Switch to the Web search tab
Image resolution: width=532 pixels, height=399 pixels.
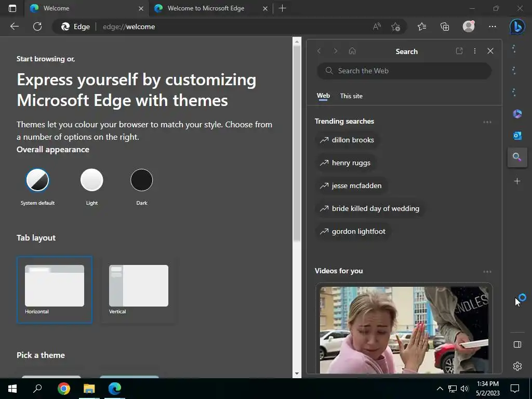pos(323,96)
